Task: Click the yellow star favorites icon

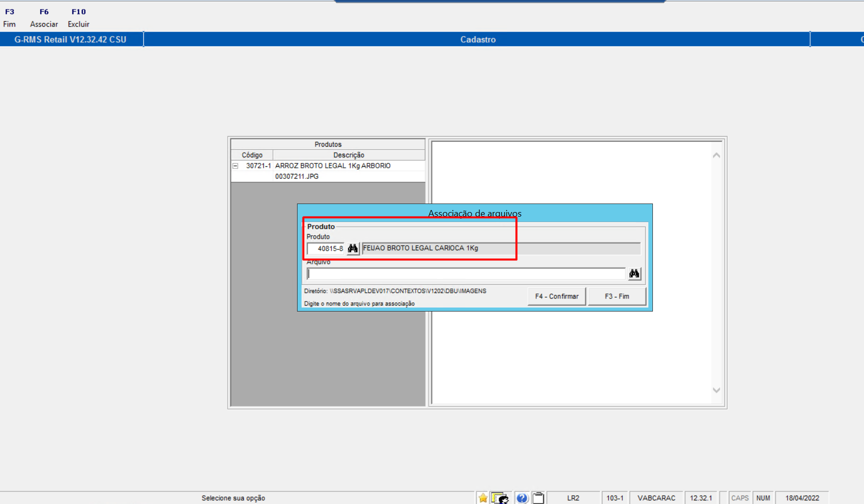Action: (x=483, y=498)
